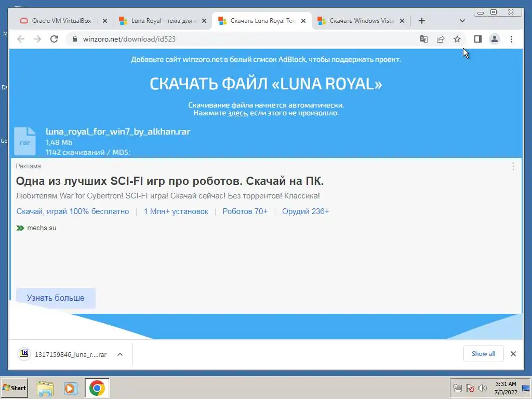This screenshot has height=399, width=532.
Task: Bookmark this page with the star
Action: [x=457, y=39]
